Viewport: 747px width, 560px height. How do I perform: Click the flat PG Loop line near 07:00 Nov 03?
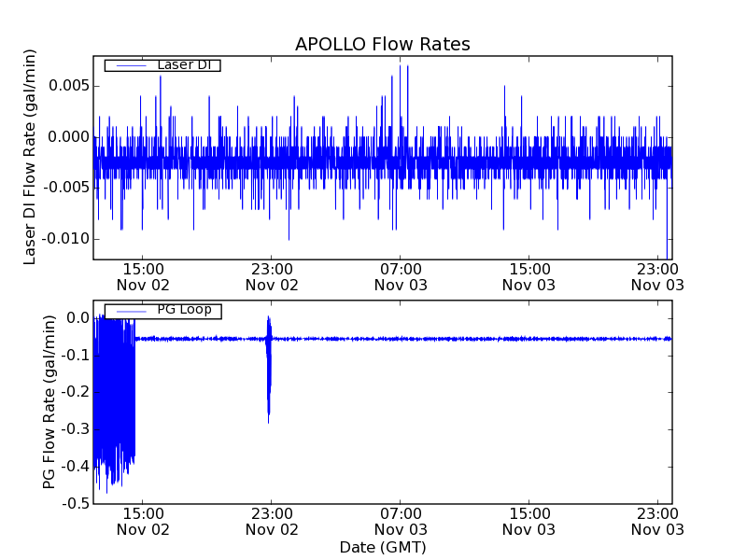pos(401,339)
